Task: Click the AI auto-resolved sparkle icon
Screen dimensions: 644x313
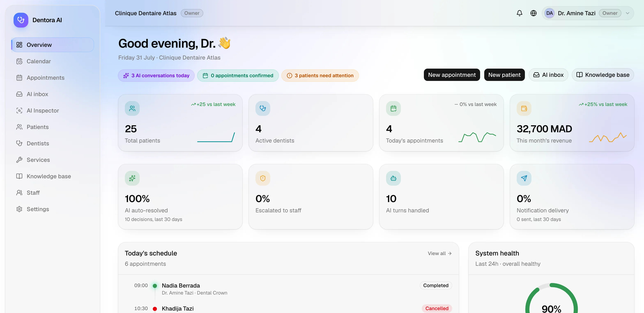Action: pos(132,178)
